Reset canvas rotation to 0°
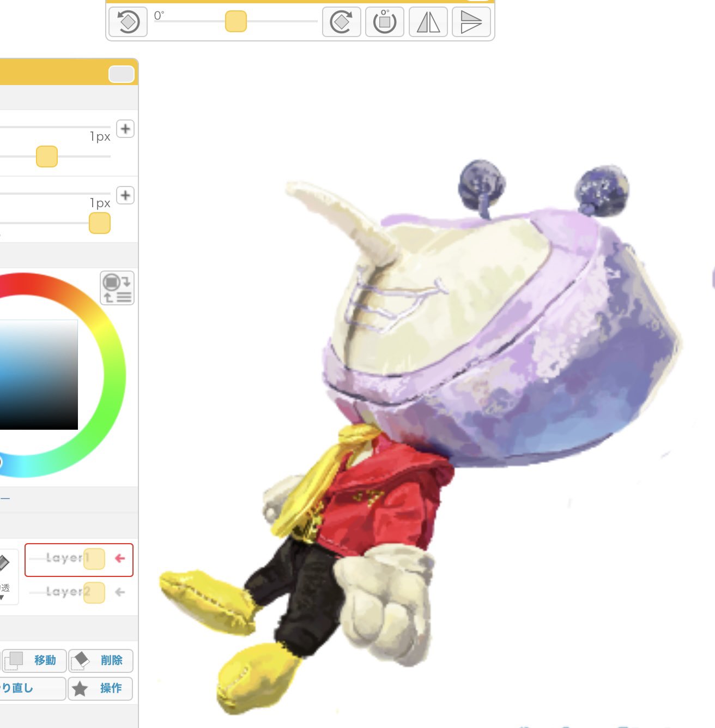This screenshot has width=715, height=728. point(385,22)
